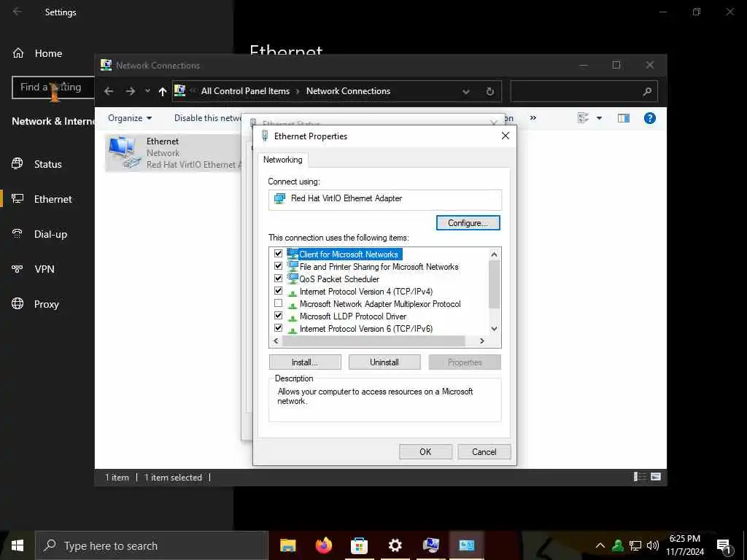
Task: Close the Ethernet Properties dialog
Action: tap(506, 136)
